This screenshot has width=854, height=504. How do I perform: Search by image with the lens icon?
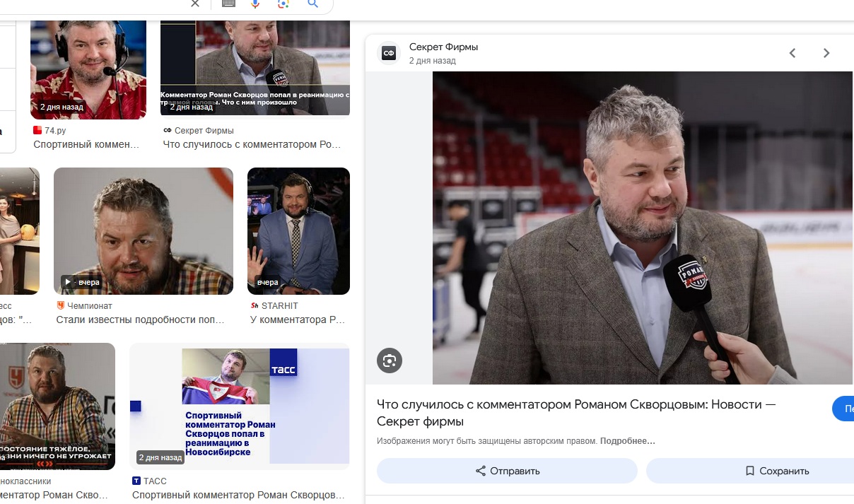click(283, 4)
